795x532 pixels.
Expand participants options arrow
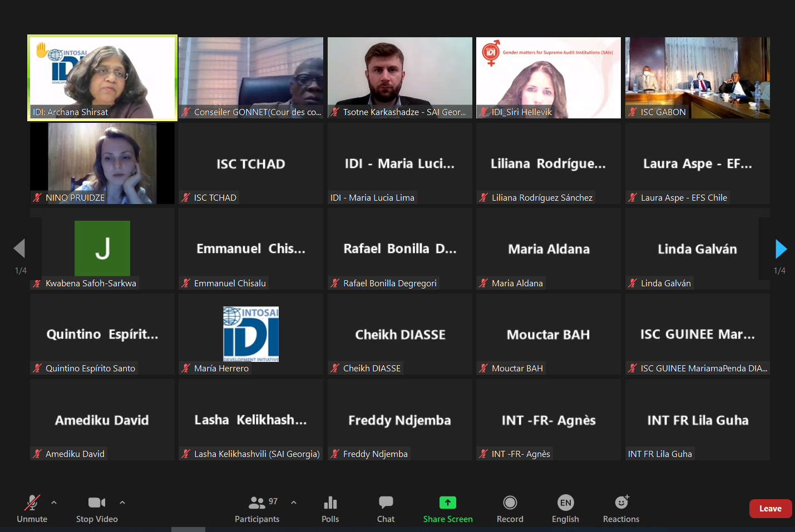pyautogui.click(x=294, y=503)
